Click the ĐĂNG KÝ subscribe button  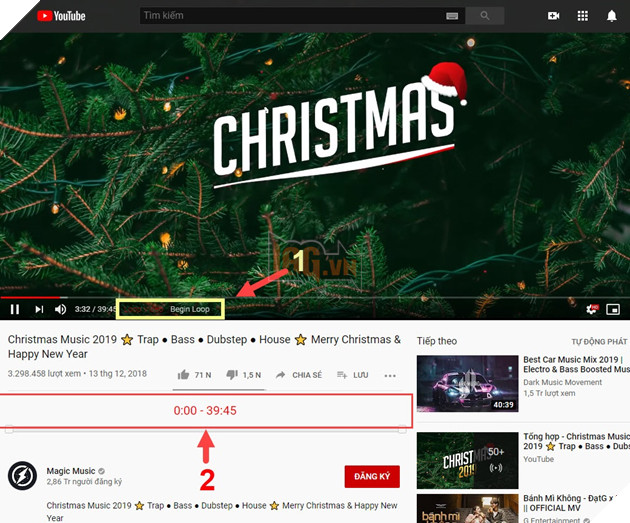(x=372, y=476)
